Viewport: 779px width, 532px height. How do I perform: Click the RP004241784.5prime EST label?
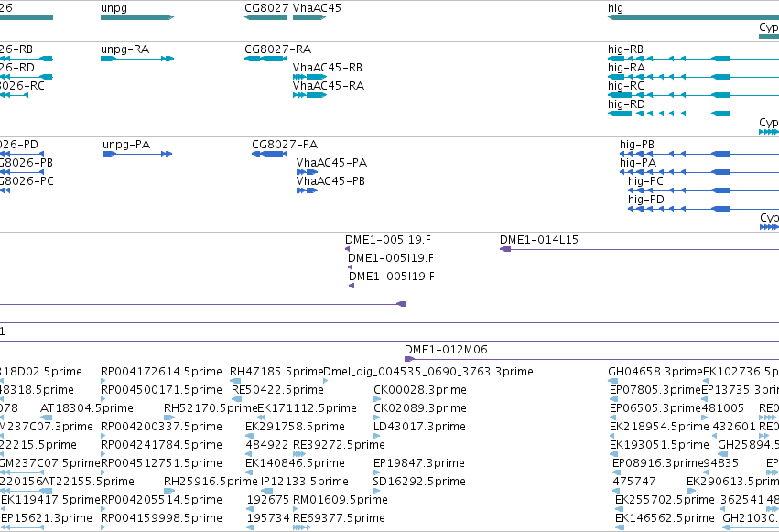[161, 445]
